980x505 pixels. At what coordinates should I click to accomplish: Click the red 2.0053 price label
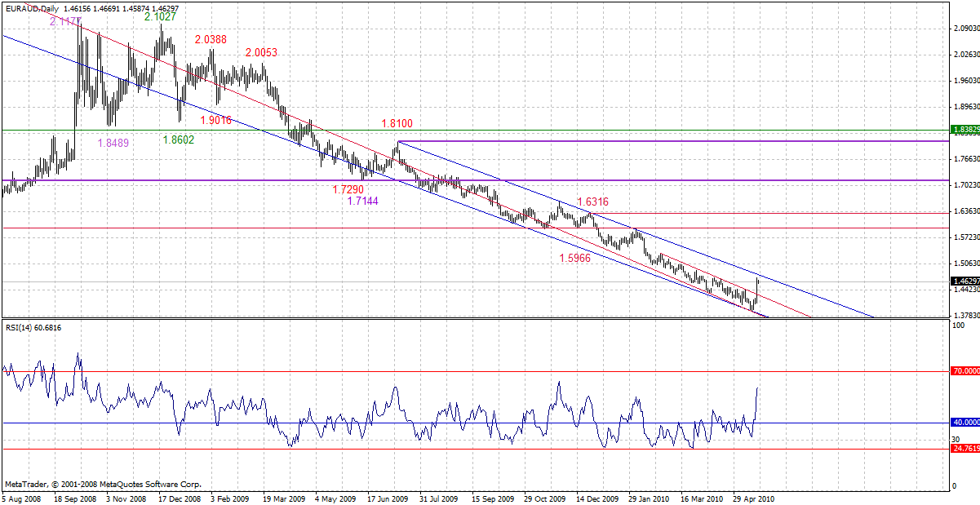point(261,52)
